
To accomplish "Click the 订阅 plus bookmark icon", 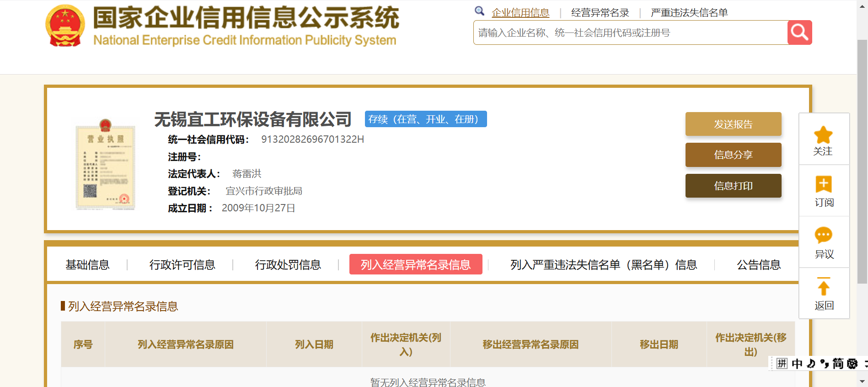I will point(824,184).
